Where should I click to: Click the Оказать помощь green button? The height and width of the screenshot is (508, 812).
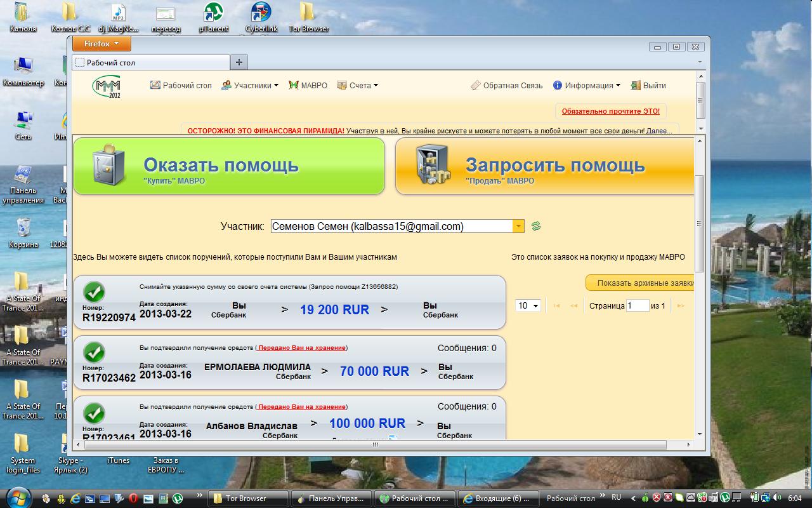point(229,166)
